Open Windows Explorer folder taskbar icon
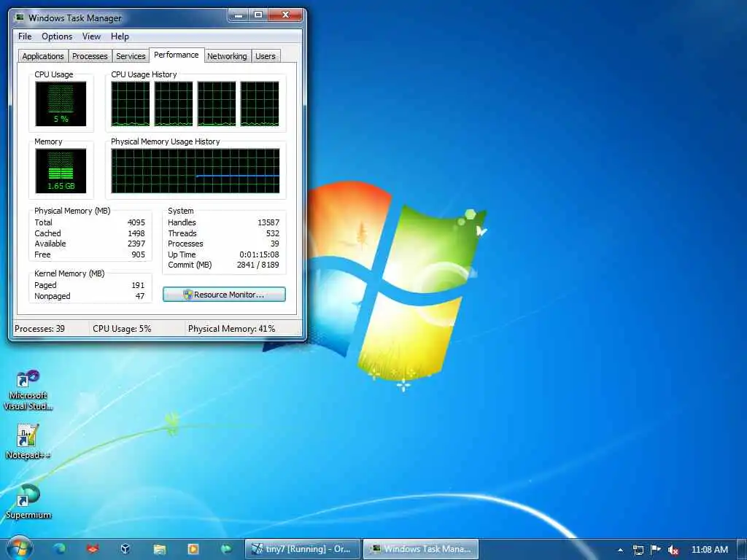This screenshot has height=560, width=747. (160, 549)
